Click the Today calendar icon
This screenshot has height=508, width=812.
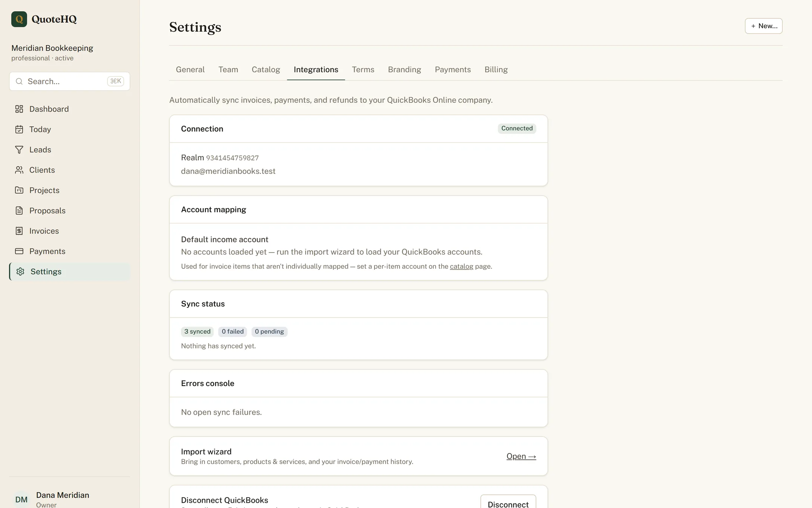[19, 129]
